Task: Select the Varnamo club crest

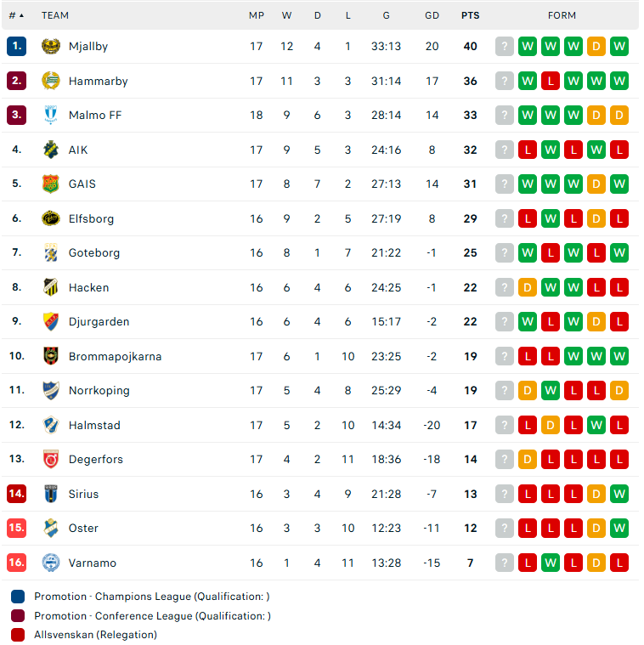Action: pyautogui.click(x=51, y=563)
